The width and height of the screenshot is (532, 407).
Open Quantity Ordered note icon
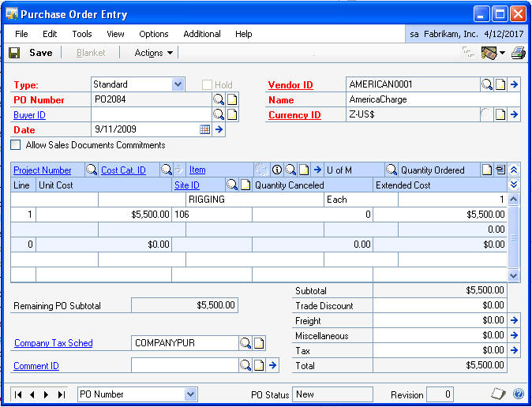pos(487,170)
